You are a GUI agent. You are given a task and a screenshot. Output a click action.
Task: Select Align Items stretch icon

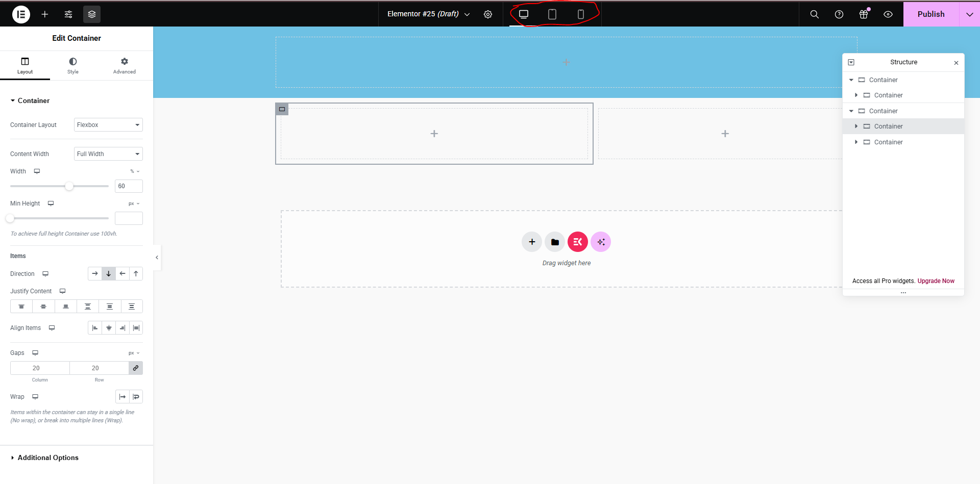click(136, 328)
